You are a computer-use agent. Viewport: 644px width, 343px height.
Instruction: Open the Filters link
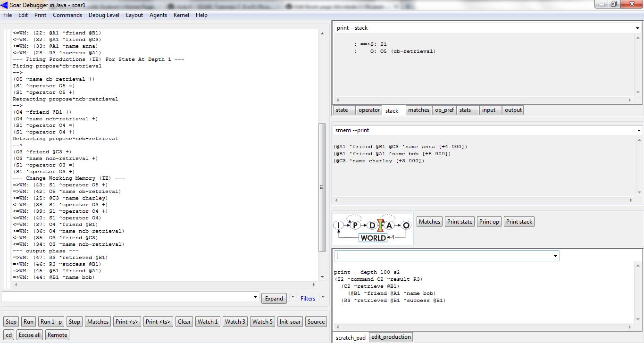point(308,298)
